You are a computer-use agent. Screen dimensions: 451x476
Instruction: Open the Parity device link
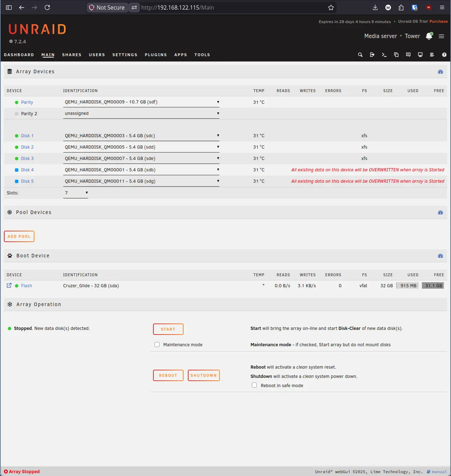[x=27, y=102]
